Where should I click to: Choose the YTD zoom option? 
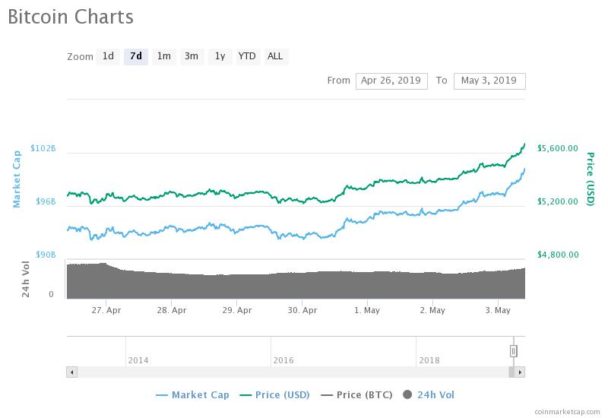pyautogui.click(x=247, y=57)
